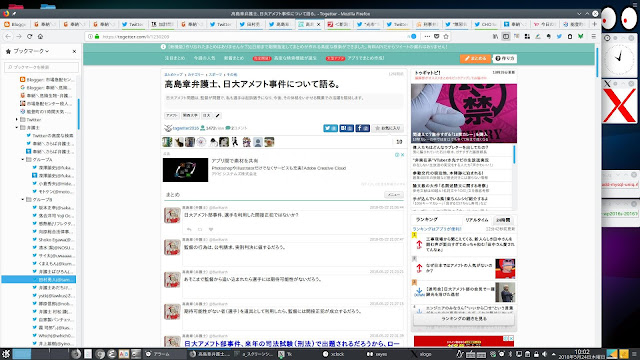Click the orange まとめる button
This screenshot has width=640, height=360.
tap(476, 58)
